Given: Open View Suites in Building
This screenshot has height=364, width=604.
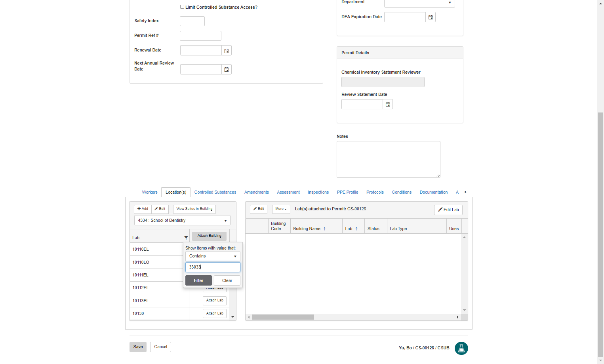Looking at the screenshot, I should 194,209.
